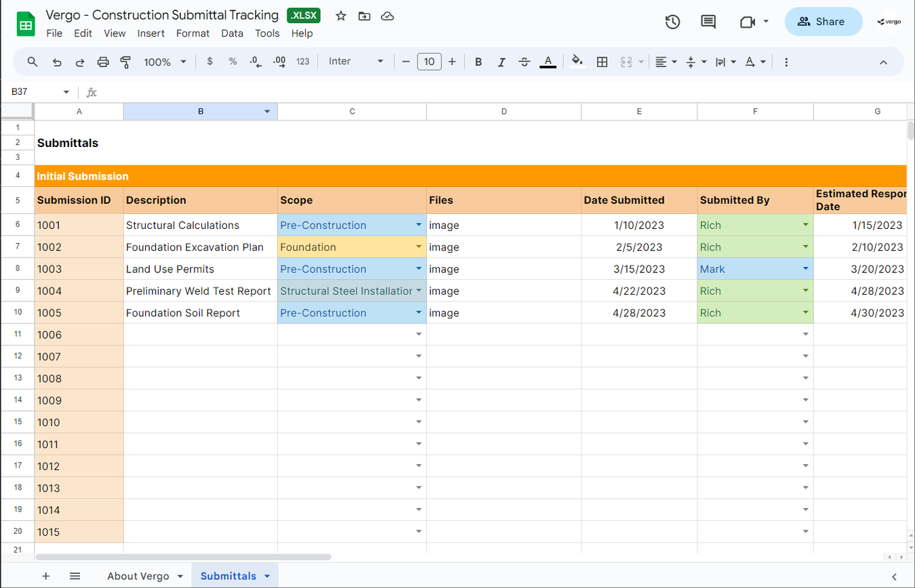
Task: Select the strikethrough formatting icon
Action: tap(524, 62)
